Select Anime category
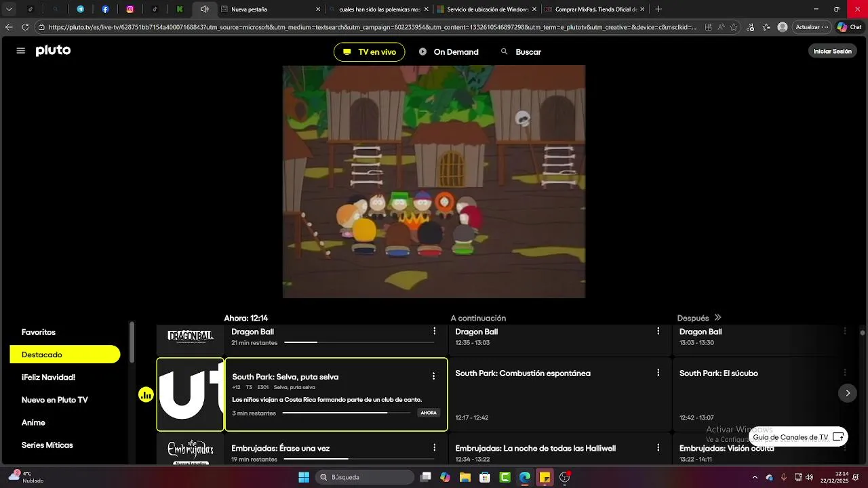 click(33, 422)
